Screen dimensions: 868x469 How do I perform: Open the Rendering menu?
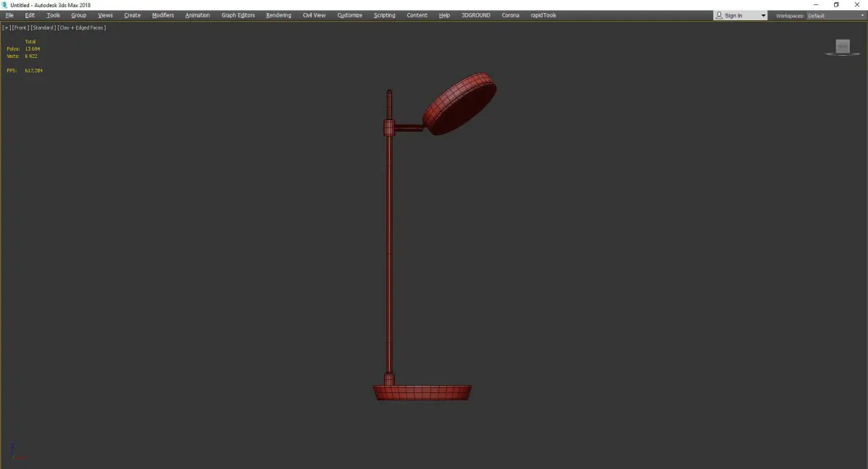(x=278, y=15)
